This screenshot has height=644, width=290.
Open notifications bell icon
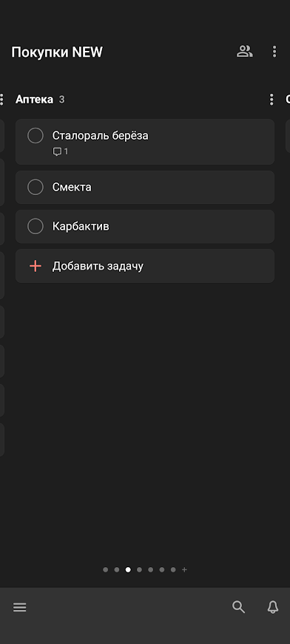273,607
